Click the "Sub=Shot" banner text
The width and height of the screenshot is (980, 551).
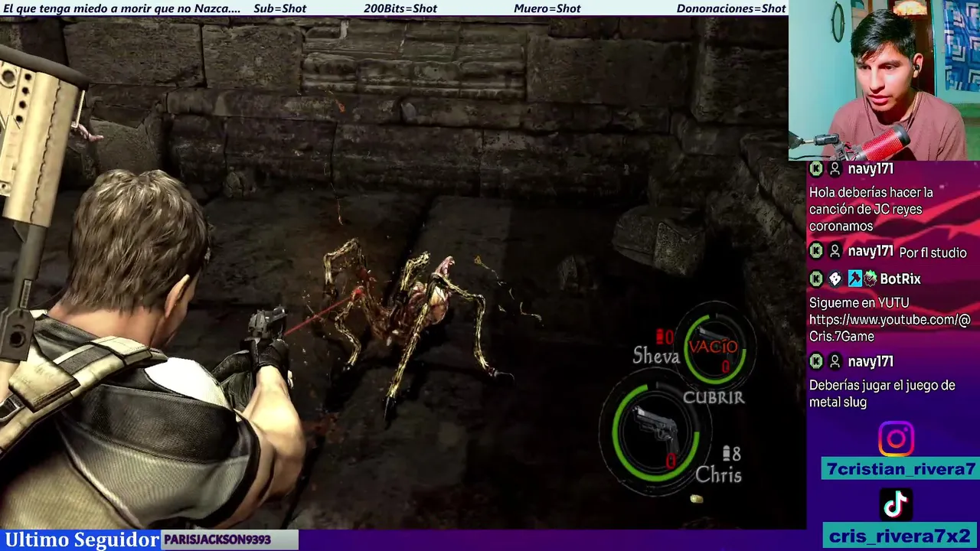pyautogui.click(x=279, y=8)
